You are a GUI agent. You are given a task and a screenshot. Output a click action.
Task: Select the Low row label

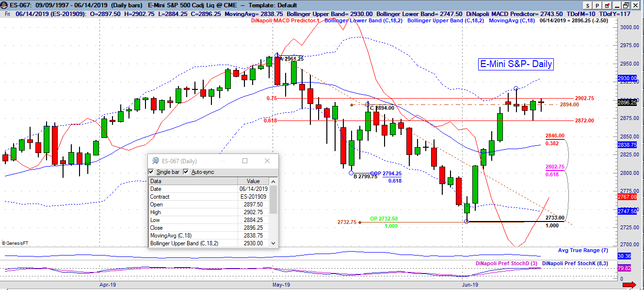click(156, 220)
